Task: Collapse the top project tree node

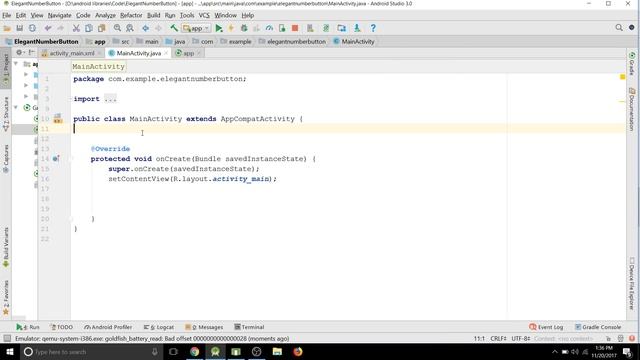Action: coord(16,64)
